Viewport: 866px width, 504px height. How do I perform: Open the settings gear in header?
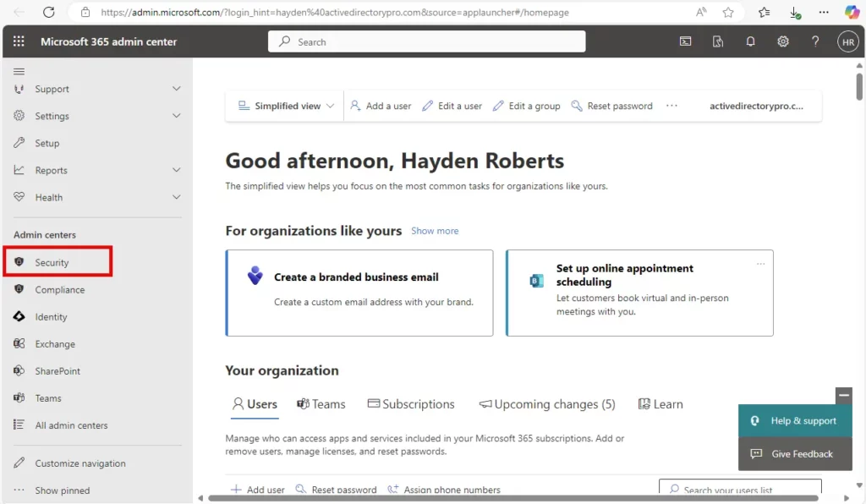(x=783, y=41)
